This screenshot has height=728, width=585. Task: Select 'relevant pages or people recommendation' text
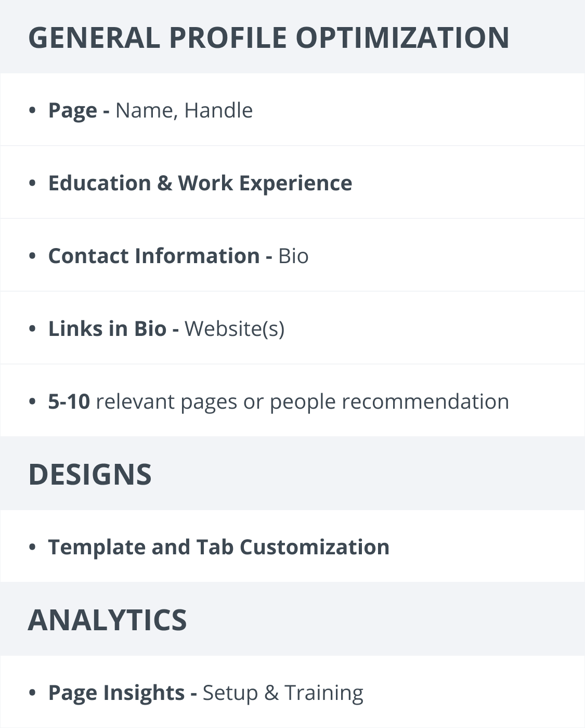303,402
